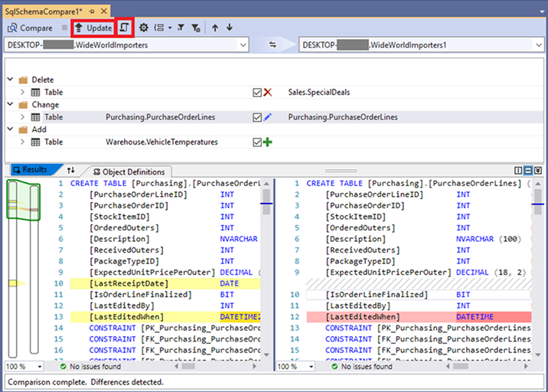Click the Comparison complete status message
Viewport: 548px width, 392px height.
pyautogui.click(x=86, y=382)
